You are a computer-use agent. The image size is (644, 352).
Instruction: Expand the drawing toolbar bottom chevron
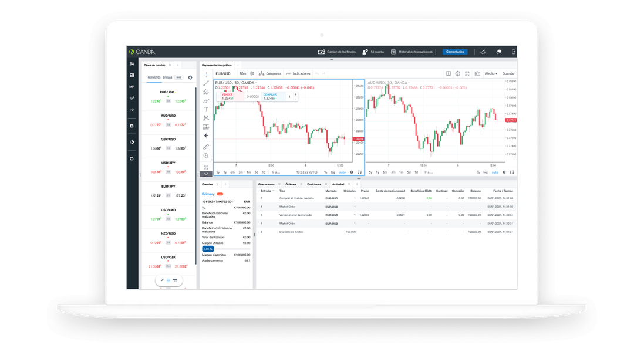click(x=206, y=174)
